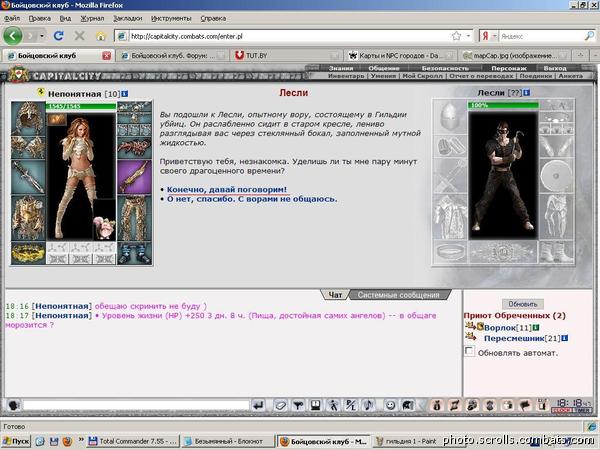
Task: Click Непонятная's green HP bar
Action: pyautogui.click(x=81, y=106)
